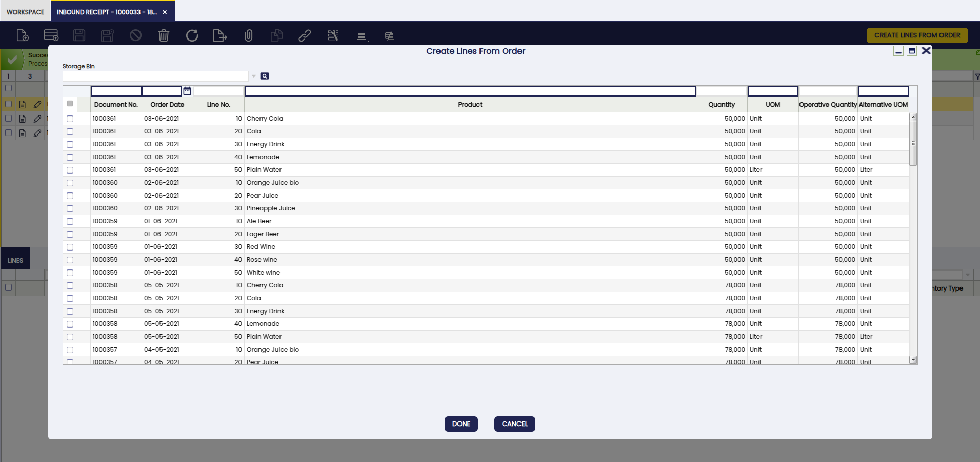Screen dimensions: 980x462
Task: Click the New Document toolbar icon
Action: pos(23,35)
